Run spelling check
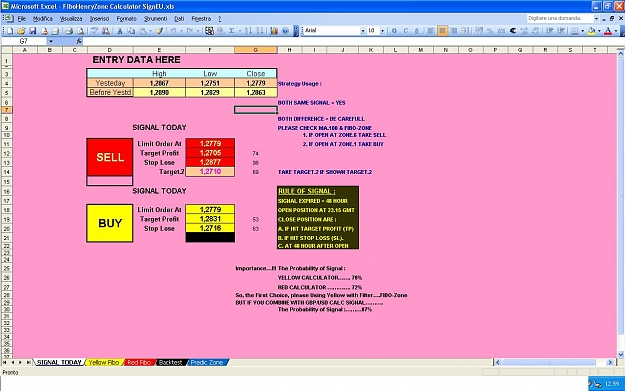Image resolution: width=625 pixels, height=391 pixels. pyautogui.click(x=94, y=31)
